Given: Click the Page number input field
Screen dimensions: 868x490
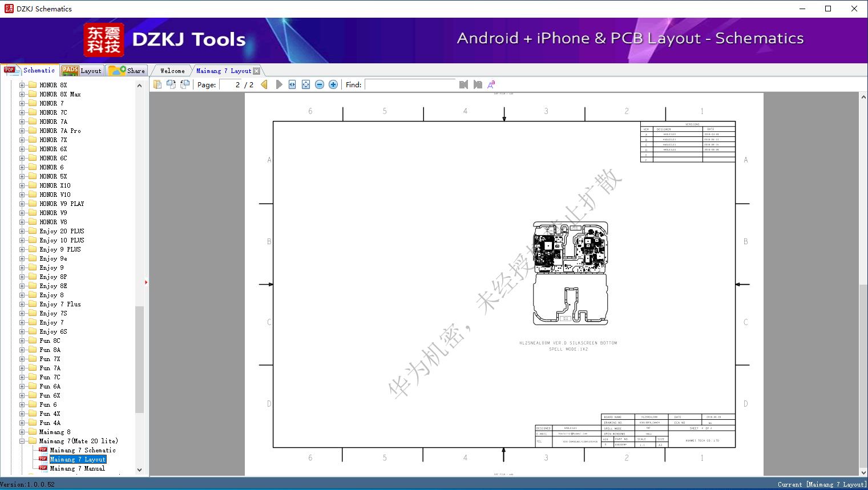Looking at the screenshot, I should click(231, 84).
